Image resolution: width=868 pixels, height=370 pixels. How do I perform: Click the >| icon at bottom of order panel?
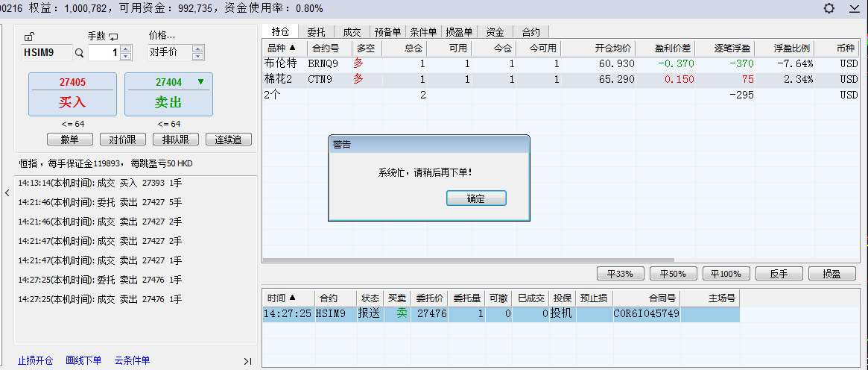[x=247, y=361]
